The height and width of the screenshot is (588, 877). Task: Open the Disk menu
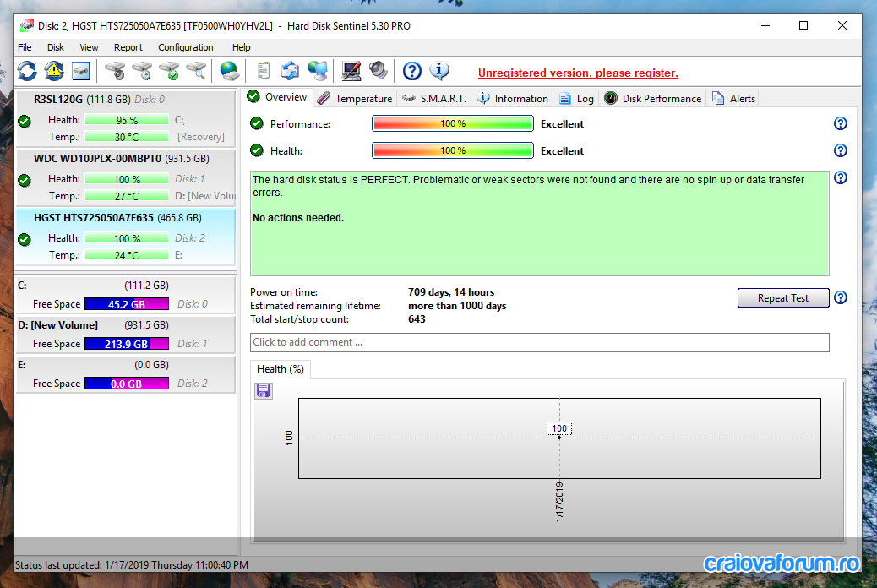tap(56, 47)
